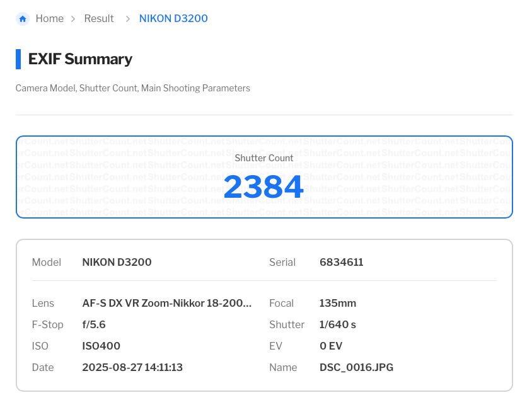Select the focal length 135mm value
Image resolution: width=532 pixels, height=405 pixels.
pyautogui.click(x=337, y=304)
